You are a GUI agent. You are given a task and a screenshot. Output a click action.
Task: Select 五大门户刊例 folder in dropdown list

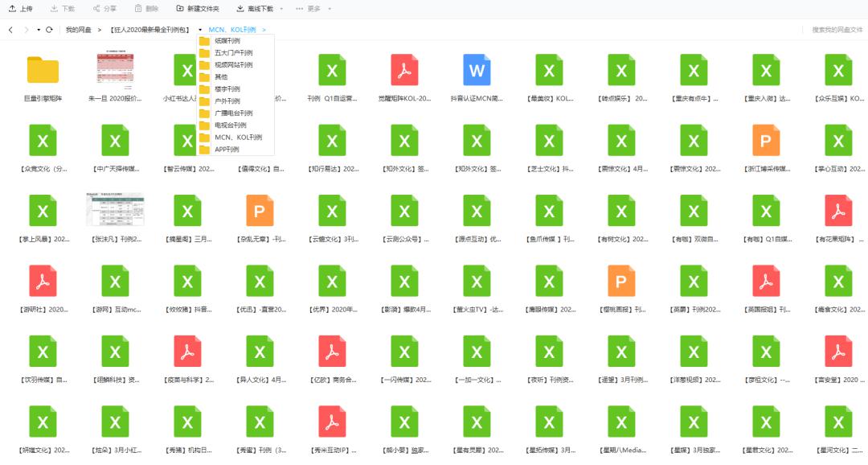(235, 52)
